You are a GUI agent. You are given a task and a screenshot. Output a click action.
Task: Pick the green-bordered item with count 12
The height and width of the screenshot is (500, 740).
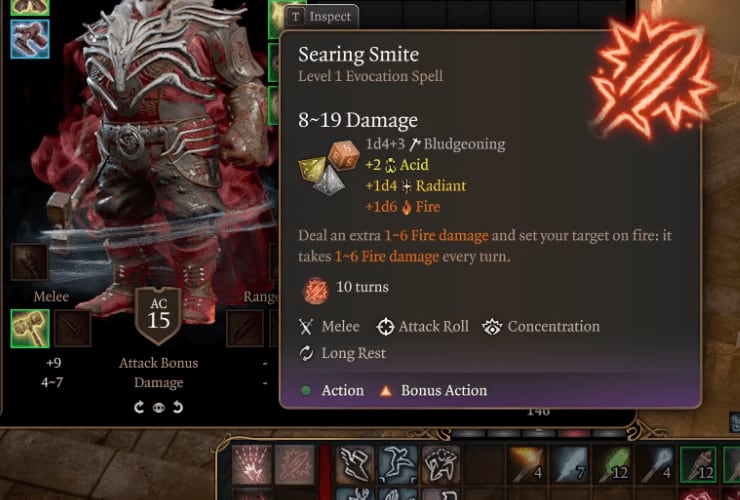(x=698, y=465)
